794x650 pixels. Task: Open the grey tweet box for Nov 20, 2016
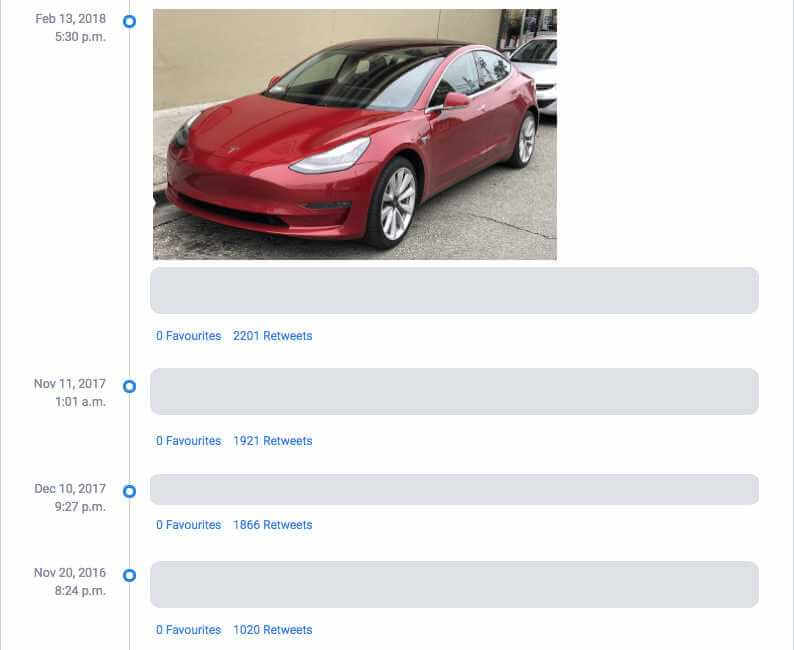454,584
